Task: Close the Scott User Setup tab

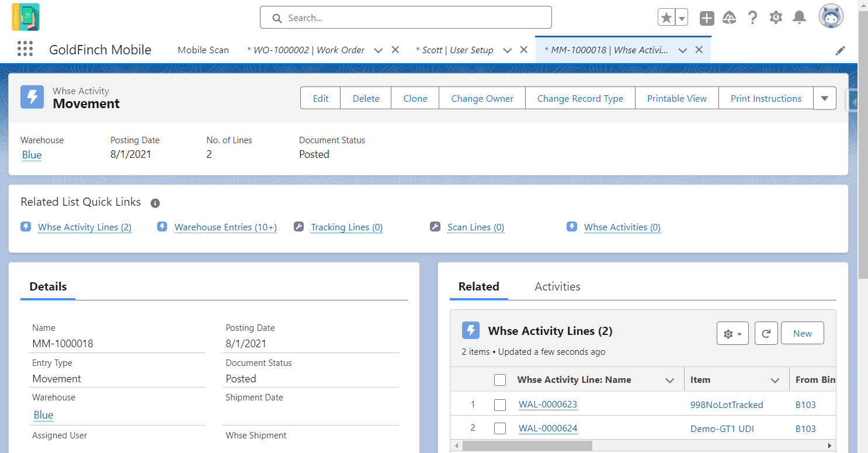Action: click(524, 50)
